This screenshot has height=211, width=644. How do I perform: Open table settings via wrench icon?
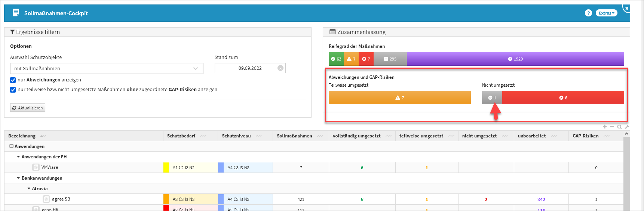coord(627,127)
